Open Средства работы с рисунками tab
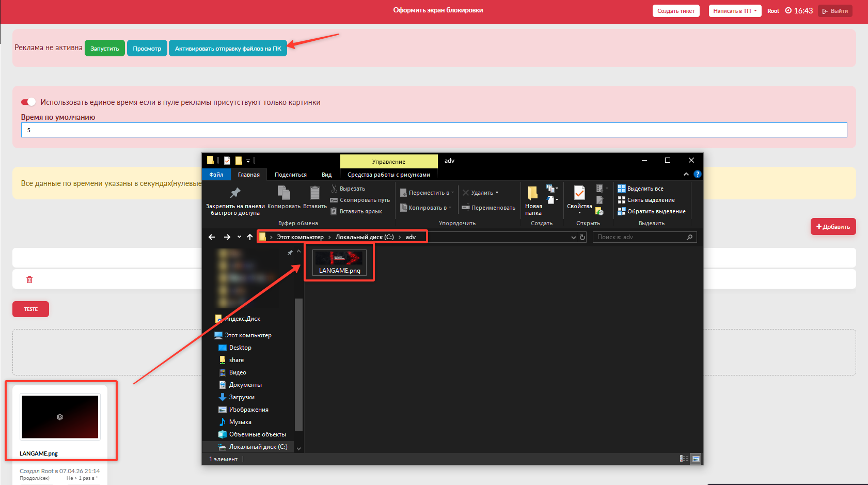Image resolution: width=868 pixels, height=485 pixels. tap(389, 175)
